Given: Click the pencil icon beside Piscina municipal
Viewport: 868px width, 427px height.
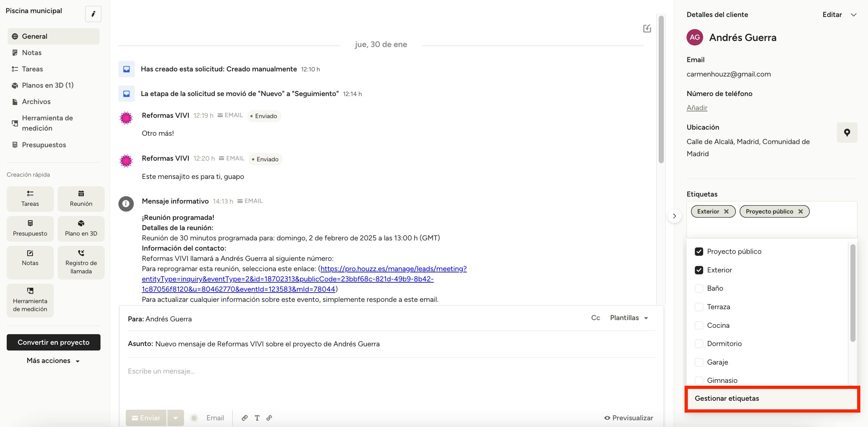Looking at the screenshot, I should coord(93,14).
